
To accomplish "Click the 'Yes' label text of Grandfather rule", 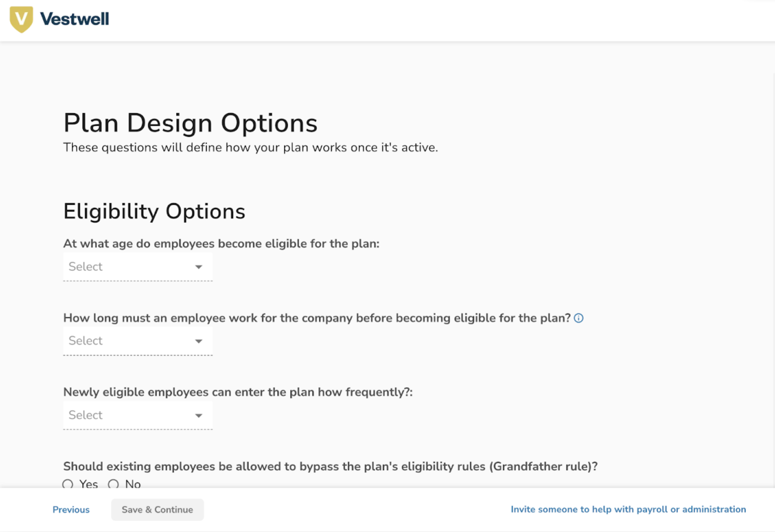I will tap(89, 484).
